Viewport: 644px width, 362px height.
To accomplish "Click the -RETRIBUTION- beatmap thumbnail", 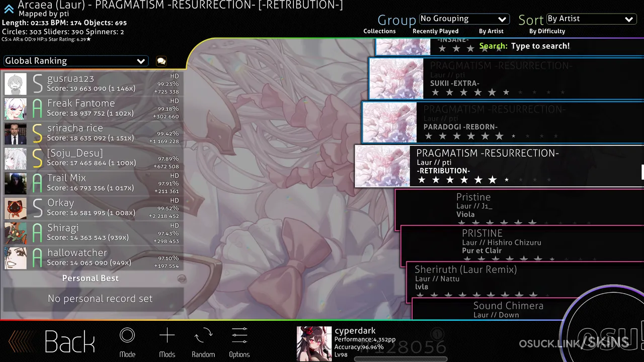I will pos(383,166).
